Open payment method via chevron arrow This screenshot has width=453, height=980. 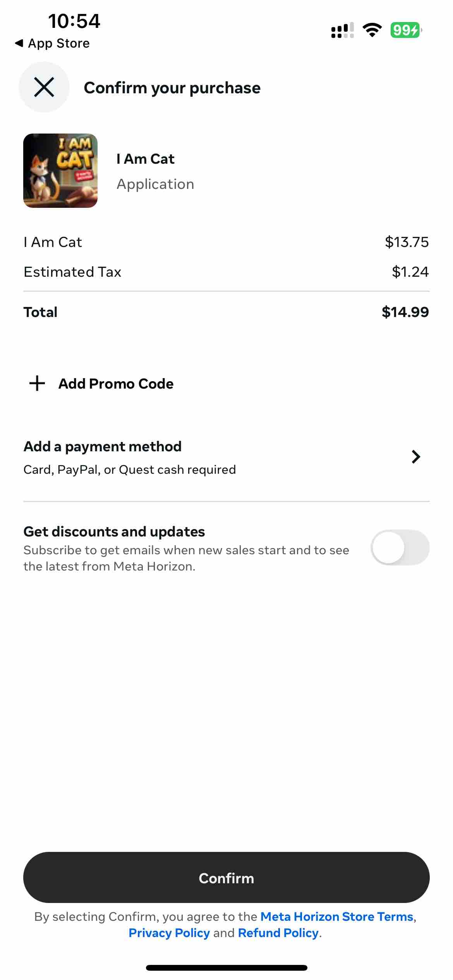(x=416, y=457)
